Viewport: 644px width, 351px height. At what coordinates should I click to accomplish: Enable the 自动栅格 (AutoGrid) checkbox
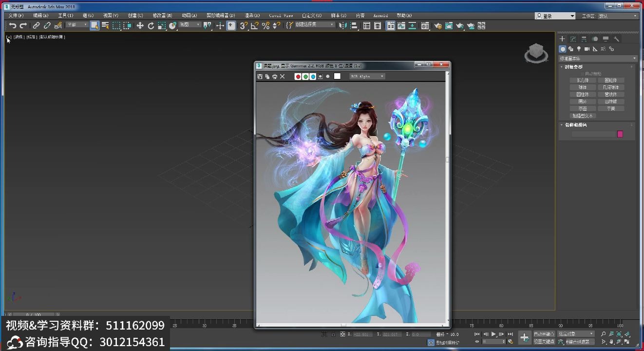583,74
